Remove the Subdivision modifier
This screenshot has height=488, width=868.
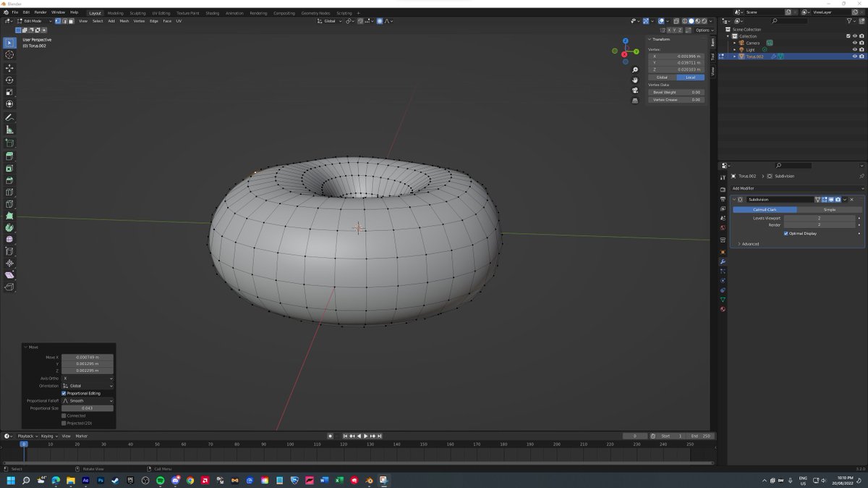(x=851, y=199)
